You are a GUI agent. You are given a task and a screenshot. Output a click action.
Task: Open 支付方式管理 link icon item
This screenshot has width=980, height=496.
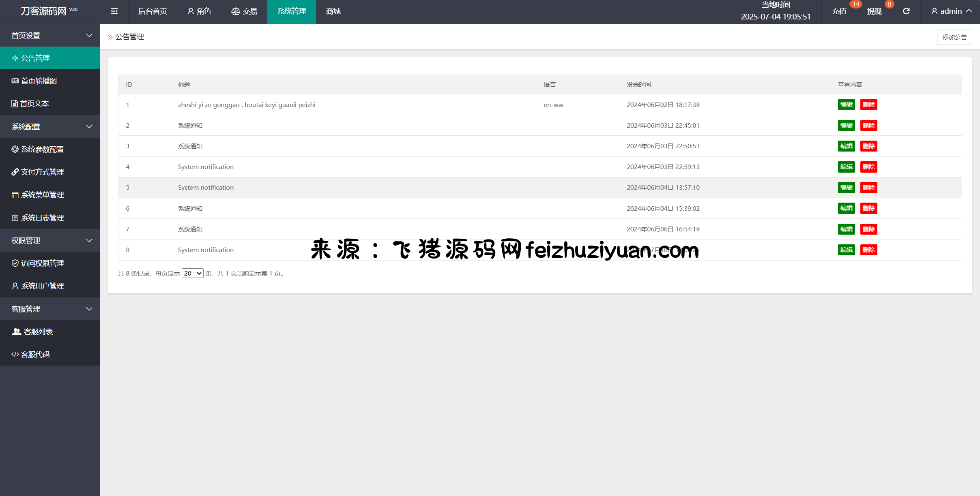[x=42, y=172]
